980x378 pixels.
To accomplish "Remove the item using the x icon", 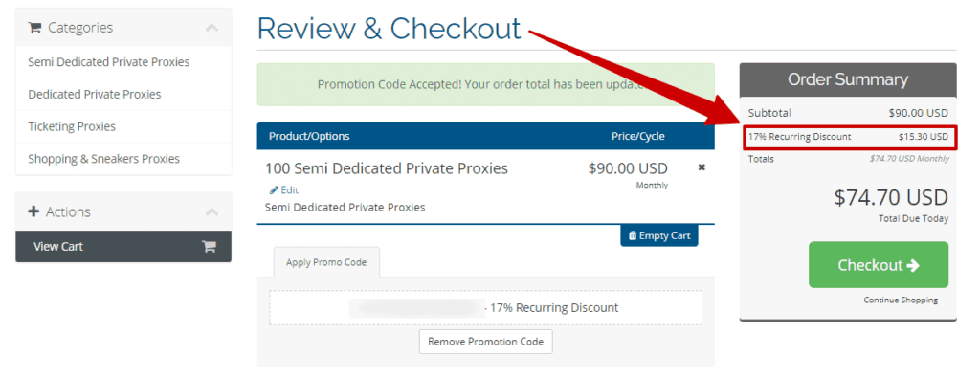I will click(702, 167).
